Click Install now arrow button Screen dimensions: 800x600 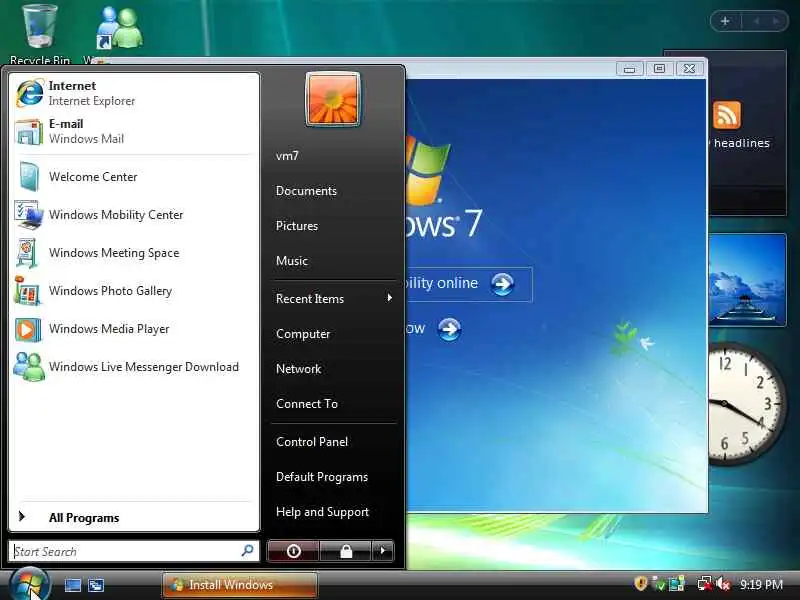pyautogui.click(x=449, y=329)
